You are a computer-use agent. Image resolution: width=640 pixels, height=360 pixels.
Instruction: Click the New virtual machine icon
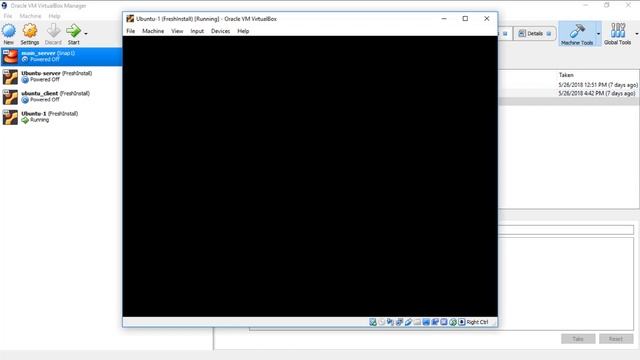[9, 31]
